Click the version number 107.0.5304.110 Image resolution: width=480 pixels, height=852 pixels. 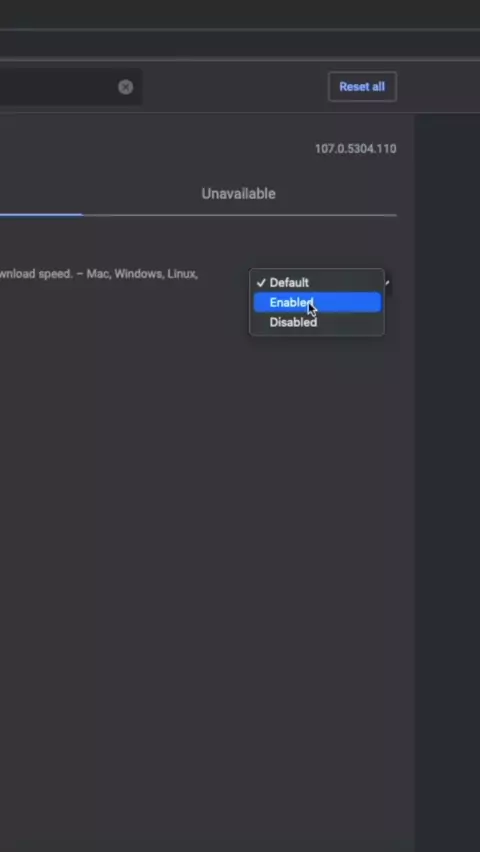356,149
